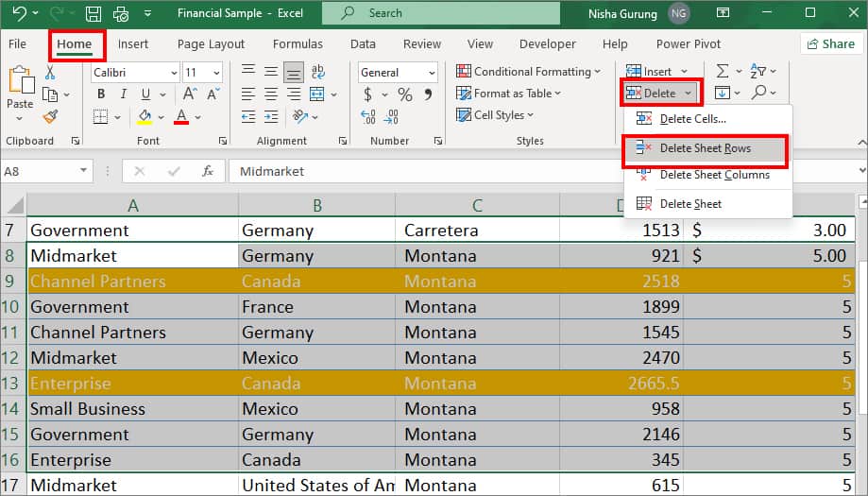Toggle bottom align button
868x496 pixels.
294,72
